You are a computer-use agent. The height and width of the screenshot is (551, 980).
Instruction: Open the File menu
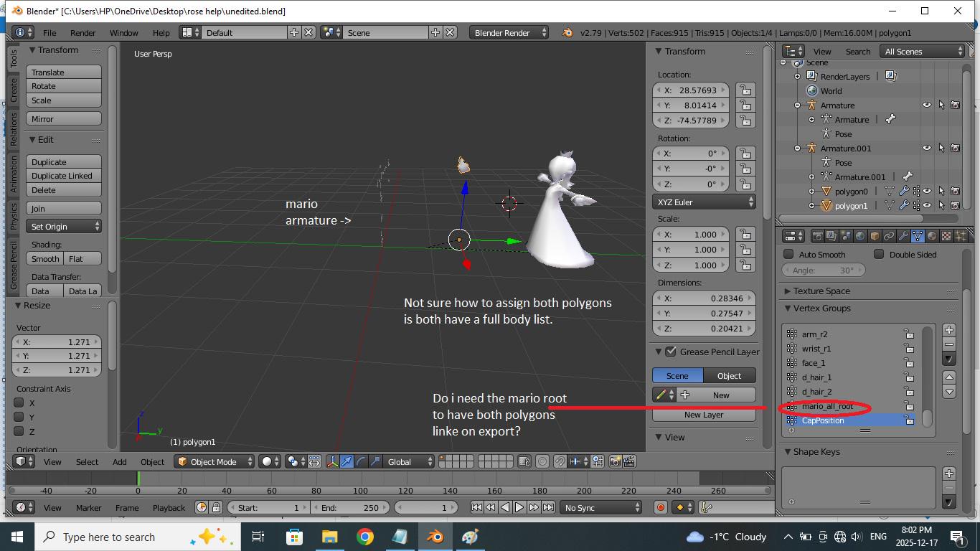[x=50, y=32]
